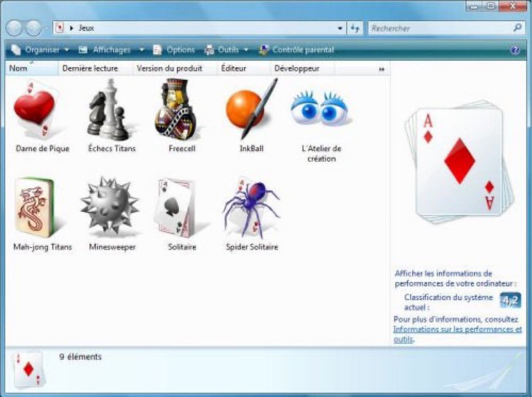This screenshot has width=532, height=397.
Task: Click the Options document icon
Action: (157, 50)
